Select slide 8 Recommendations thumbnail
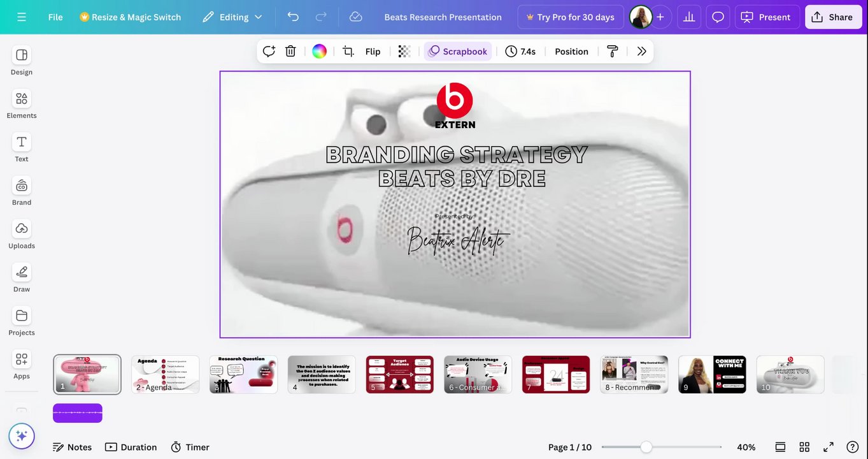868x459 pixels. pyautogui.click(x=634, y=374)
